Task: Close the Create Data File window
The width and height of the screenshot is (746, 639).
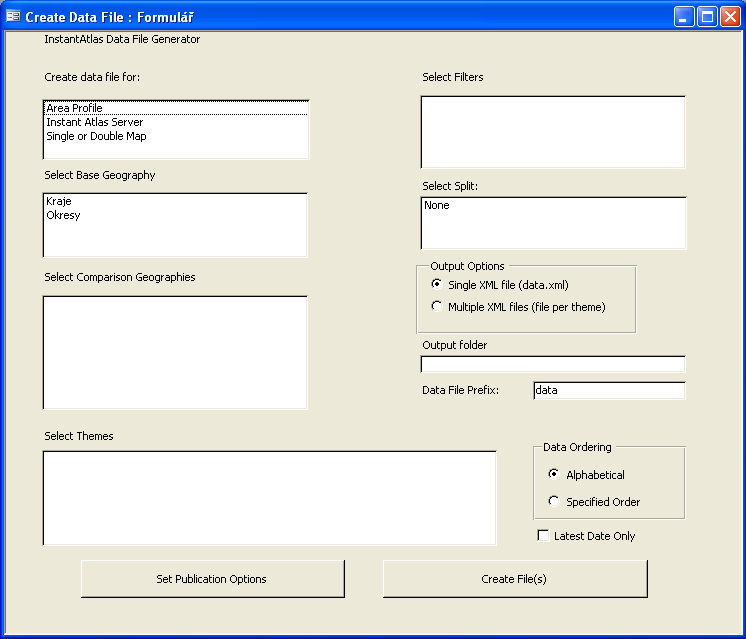Action: pos(730,17)
